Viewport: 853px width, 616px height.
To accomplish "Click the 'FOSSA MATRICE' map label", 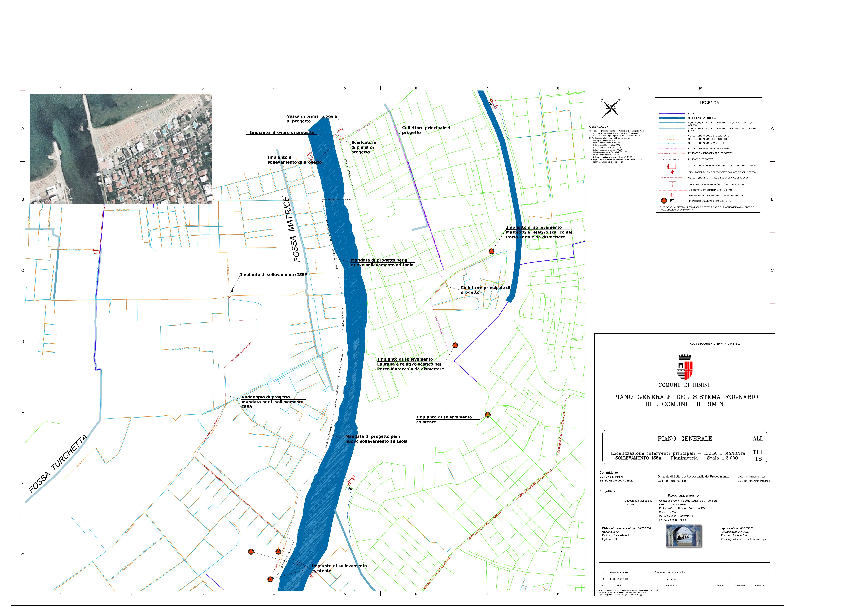I will 292,229.
